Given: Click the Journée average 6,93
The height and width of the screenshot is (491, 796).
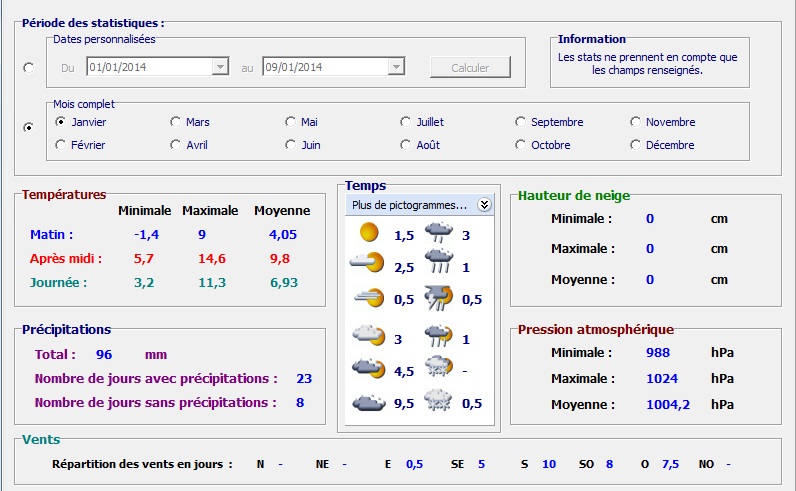Looking at the screenshot, I should pyautogui.click(x=284, y=282).
